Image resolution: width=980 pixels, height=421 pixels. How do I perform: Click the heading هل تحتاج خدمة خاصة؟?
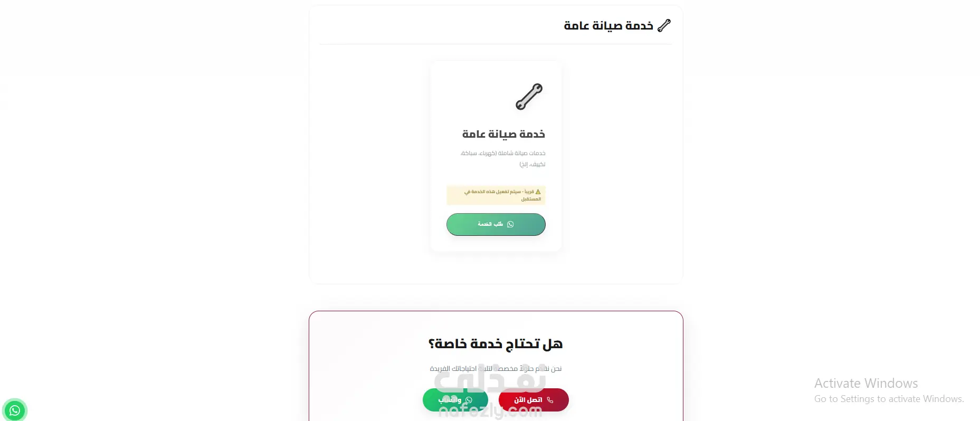click(496, 344)
